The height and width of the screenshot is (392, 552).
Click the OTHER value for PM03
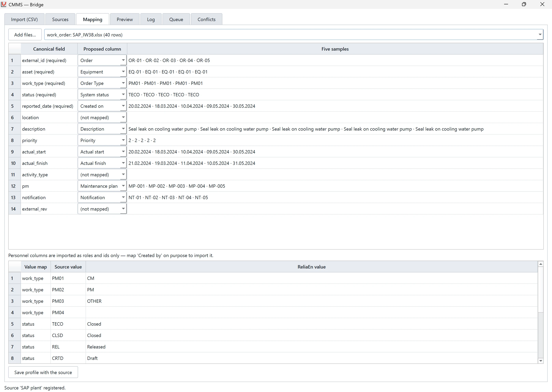click(x=311, y=301)
